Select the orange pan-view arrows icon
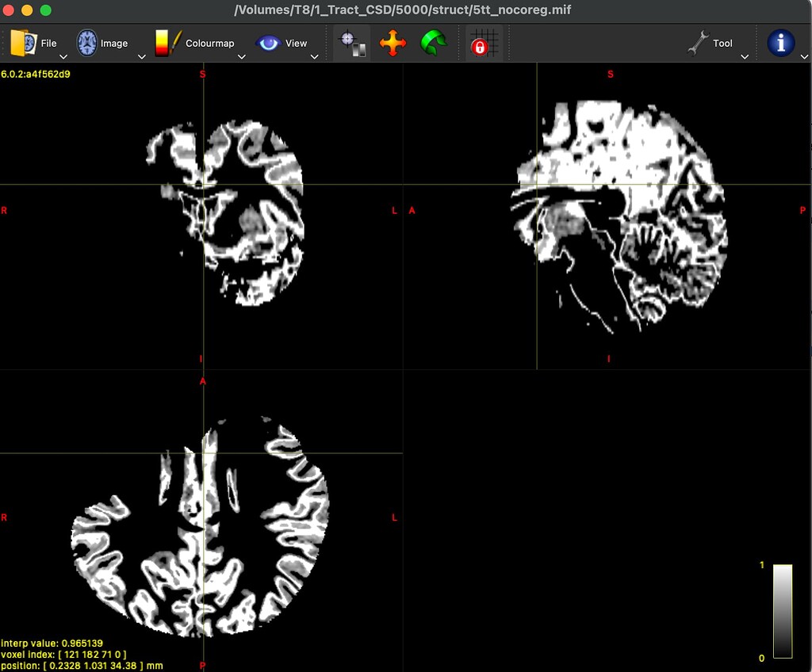The image size is (812, 672). (393, 43)
